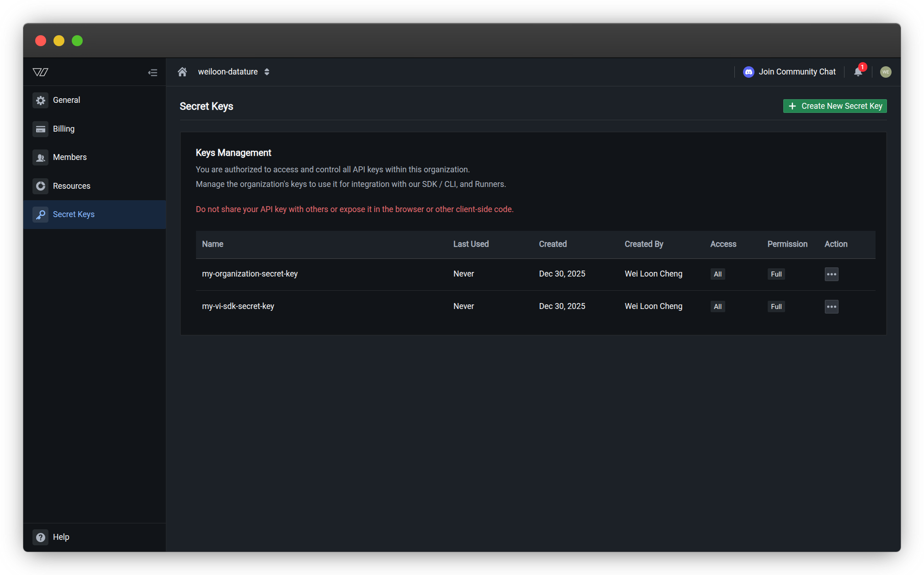Click the Members people icon
This screenshot has width=924, height=575.
41,157
